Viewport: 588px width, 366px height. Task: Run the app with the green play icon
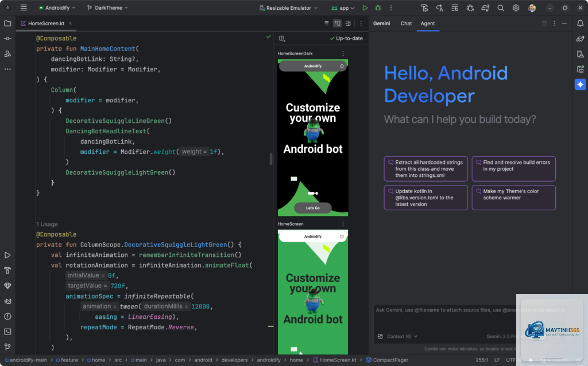(x=365, y=7)
